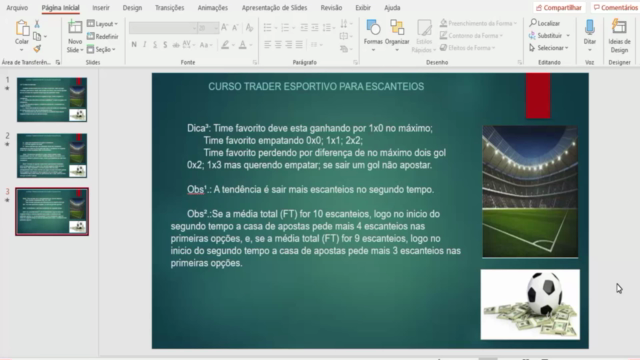Image resolution: width=640 pixels, height=360 pixels.
Task: Open the font size combo box
Action: 208,28
